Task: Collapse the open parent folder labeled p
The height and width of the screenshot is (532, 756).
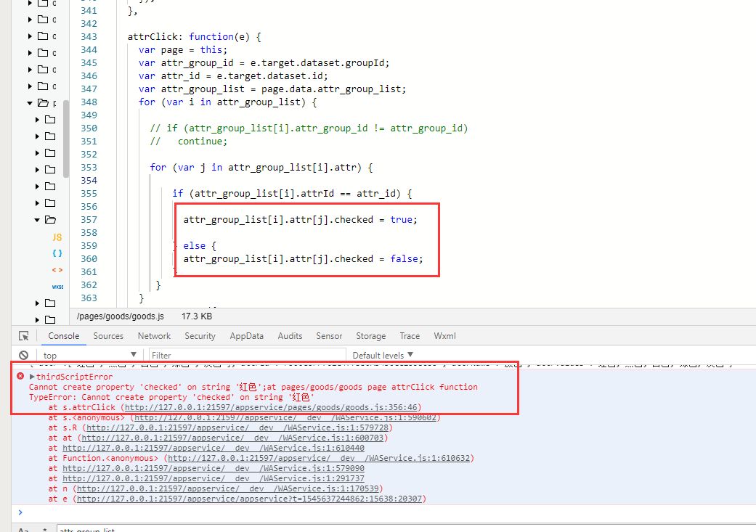Action: (x=30, y=102)
